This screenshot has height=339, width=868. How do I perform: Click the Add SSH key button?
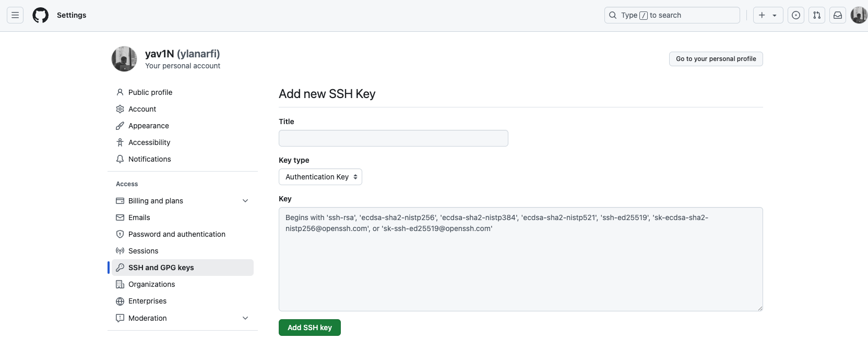click(x=310, y=328)
